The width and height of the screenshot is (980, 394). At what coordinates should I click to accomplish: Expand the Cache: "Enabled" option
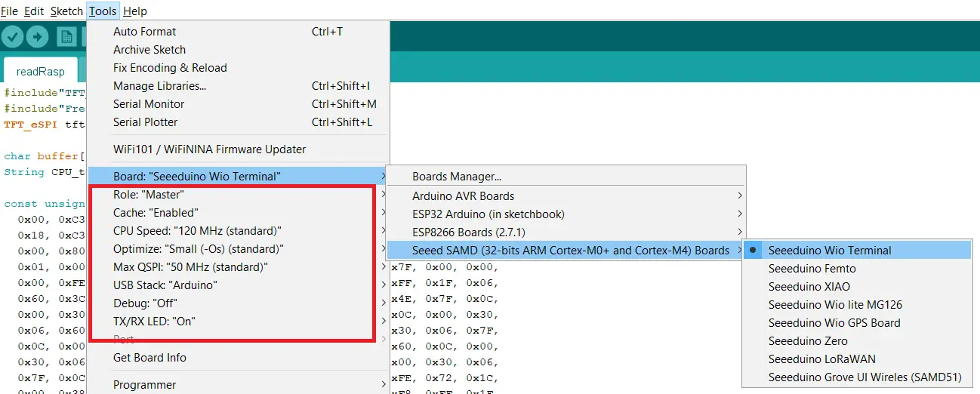click(239, 213)
